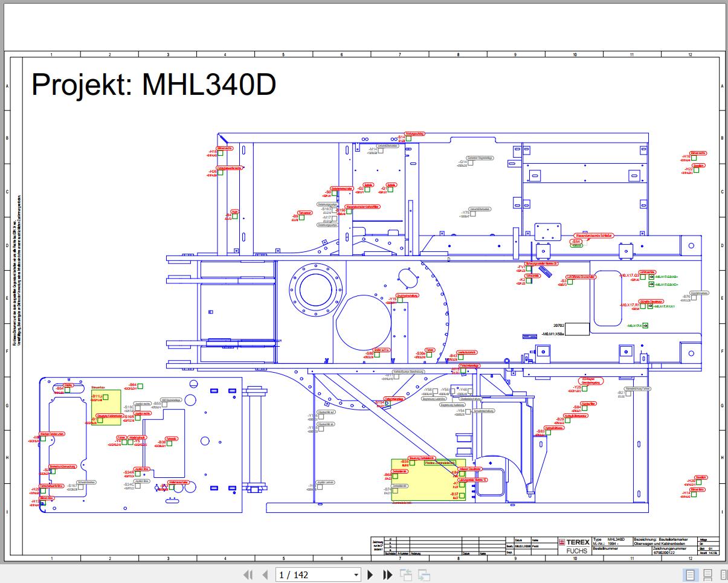Open the page number dropdown list

click(x=356, y=575)
